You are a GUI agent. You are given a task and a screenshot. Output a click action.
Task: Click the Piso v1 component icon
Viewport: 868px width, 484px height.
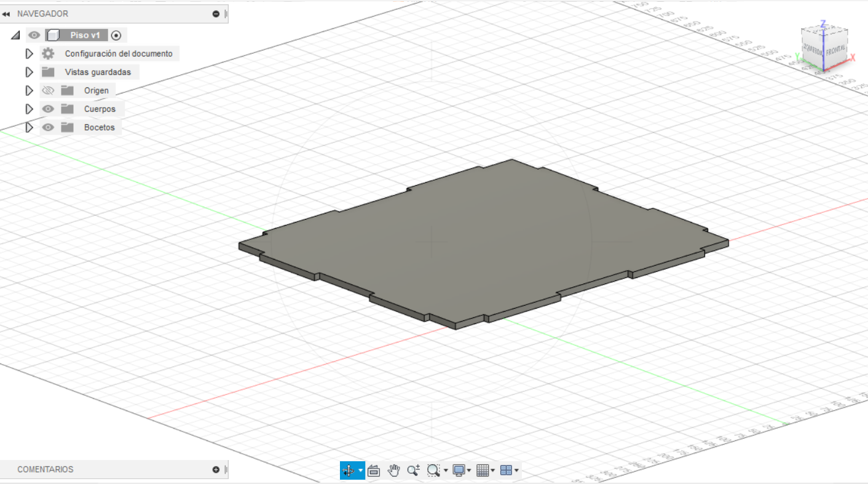click(52, 35)
